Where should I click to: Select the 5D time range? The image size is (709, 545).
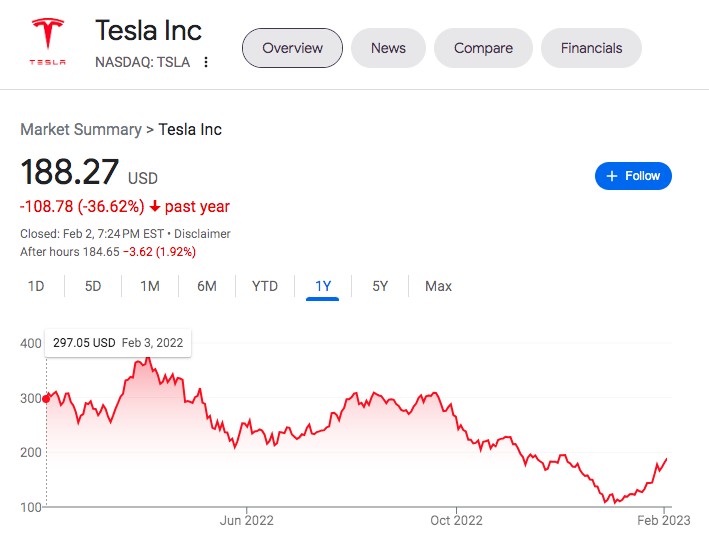(93, 286)
